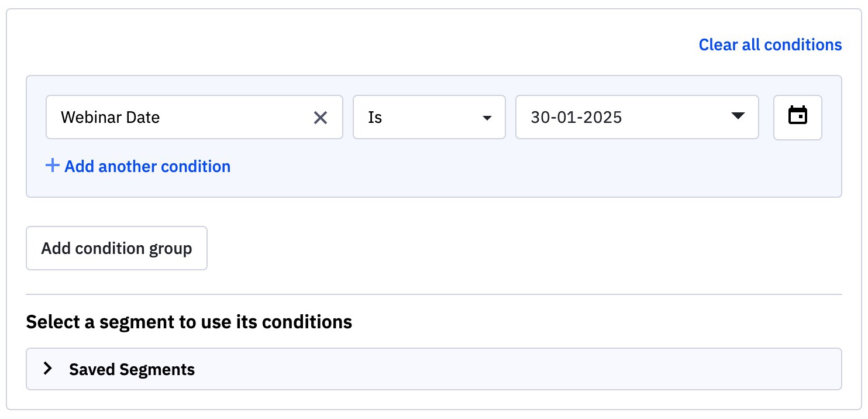Click the "Webinar Date" text label

pos(110,118)
